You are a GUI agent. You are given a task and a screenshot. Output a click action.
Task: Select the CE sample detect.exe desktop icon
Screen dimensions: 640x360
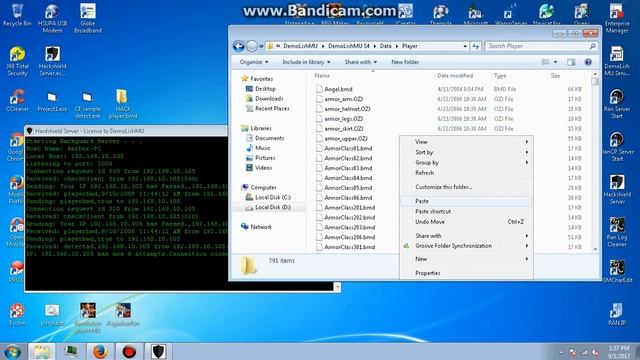click(87, 105)
